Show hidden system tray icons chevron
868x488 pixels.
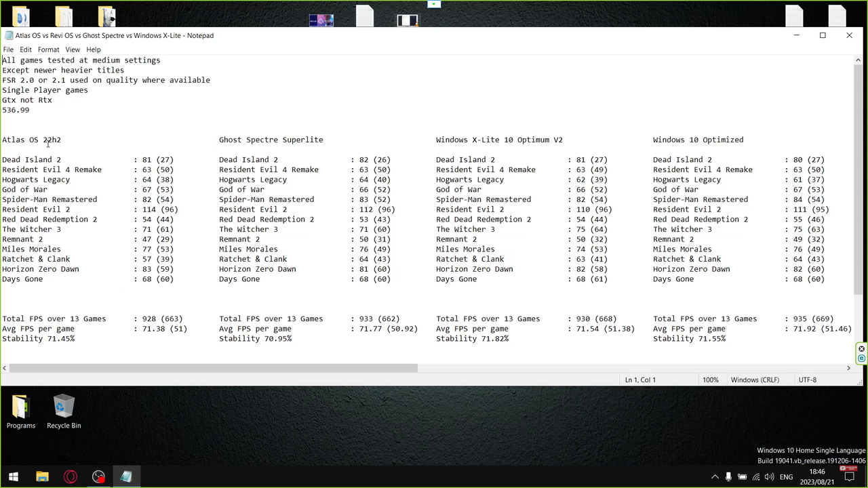tap(714, 477)
